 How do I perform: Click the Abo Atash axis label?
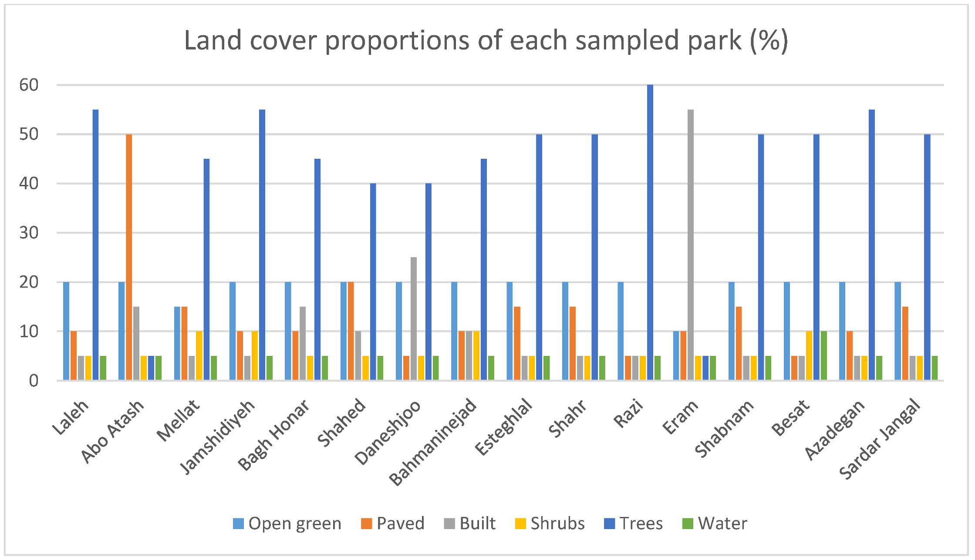112,431
